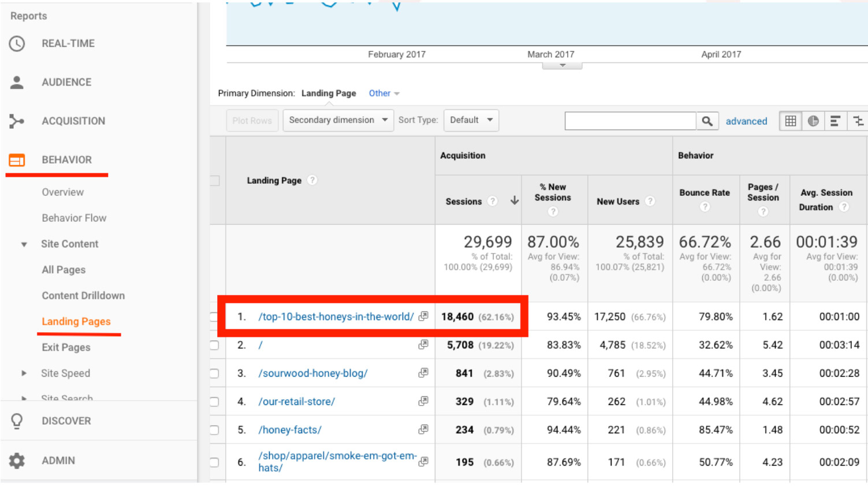This screenshot has width=868, height=487.
Task: Click the Behavior panel icon
Action: point(17,160)
